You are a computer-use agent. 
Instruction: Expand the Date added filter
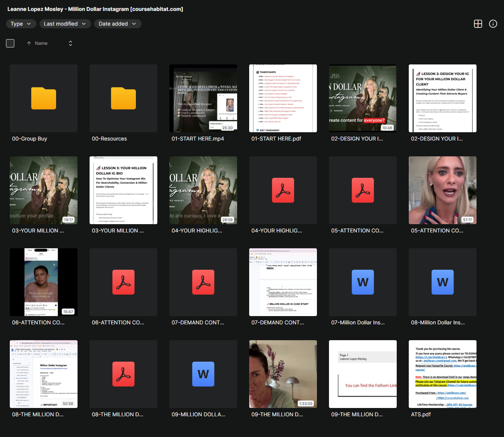(117, 24)
